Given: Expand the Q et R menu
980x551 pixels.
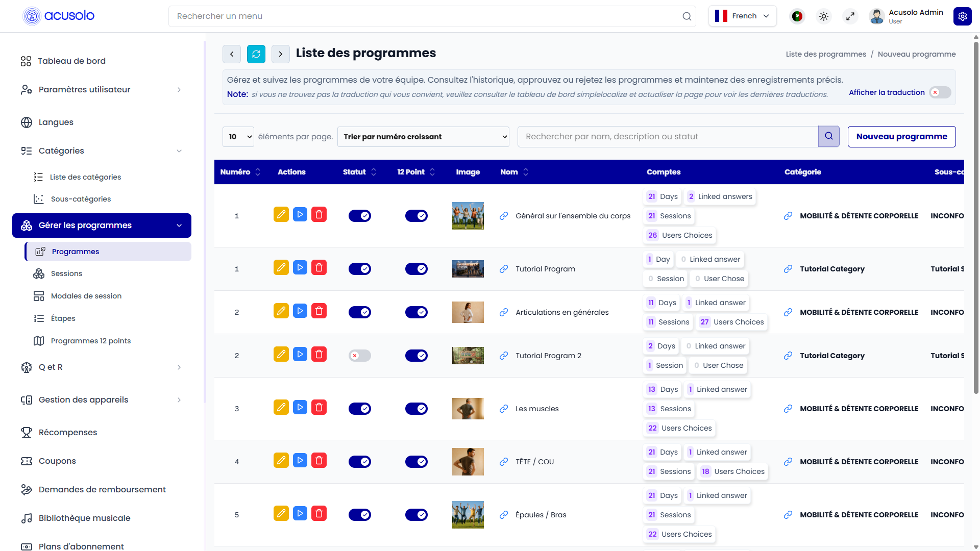Looking at the screenshot, I should pyautogui.click(x=102, y=367).
